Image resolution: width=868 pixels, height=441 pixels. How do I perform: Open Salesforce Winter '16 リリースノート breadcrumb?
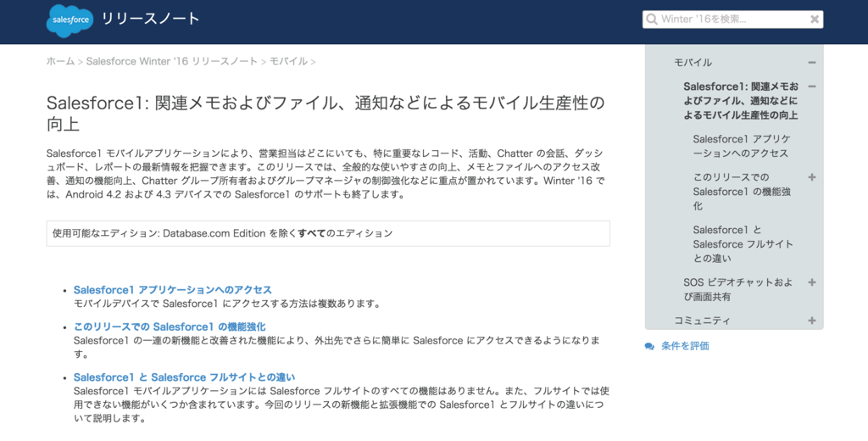click(171, 62)
